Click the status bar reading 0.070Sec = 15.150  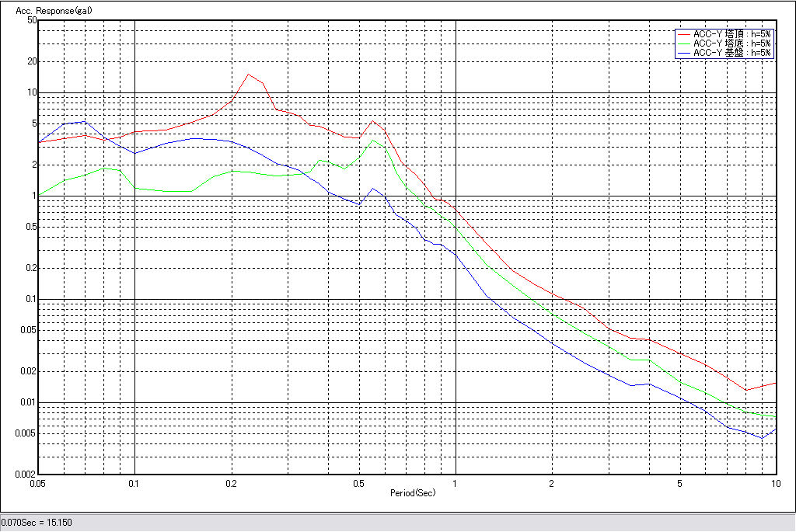37,523
